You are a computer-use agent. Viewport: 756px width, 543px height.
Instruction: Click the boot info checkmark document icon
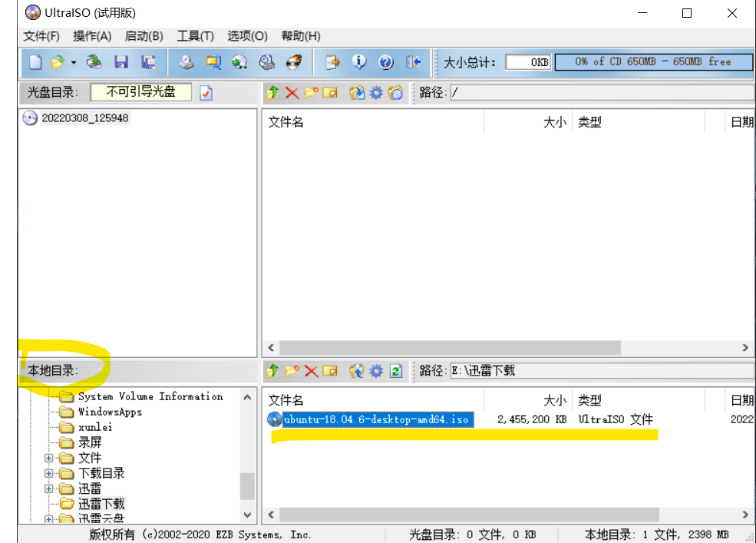tap(206, 93)
